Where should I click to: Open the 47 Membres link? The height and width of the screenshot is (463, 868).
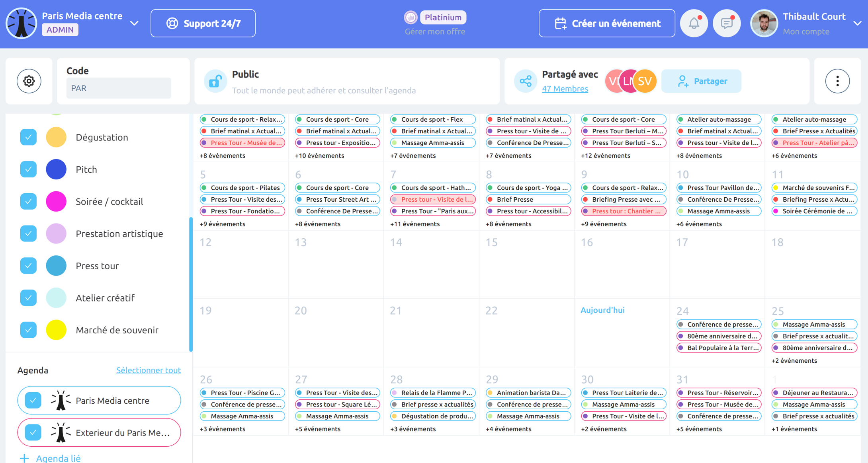[x=565, y=89]
